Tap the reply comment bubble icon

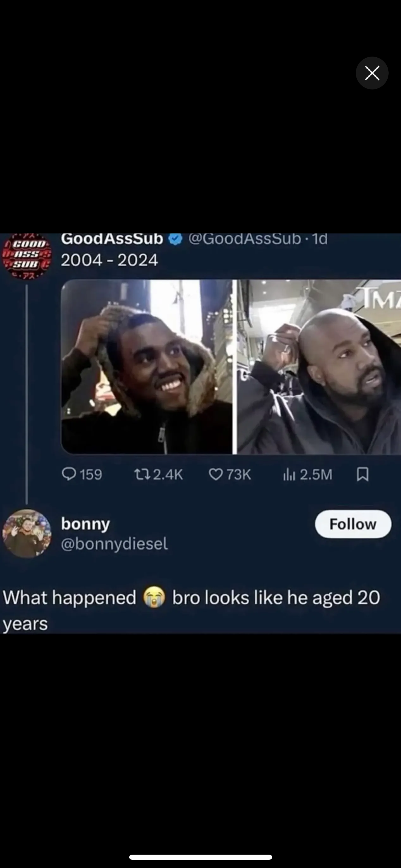point(69,474)
